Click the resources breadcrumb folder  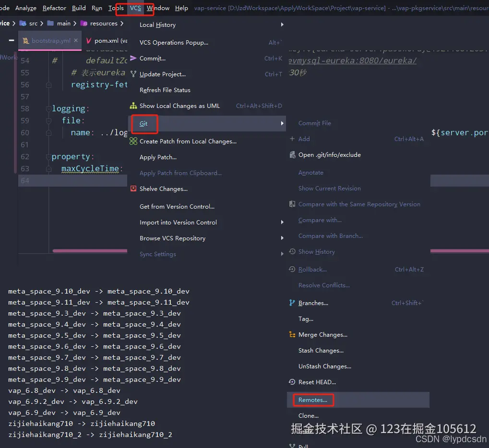point(99,24)
